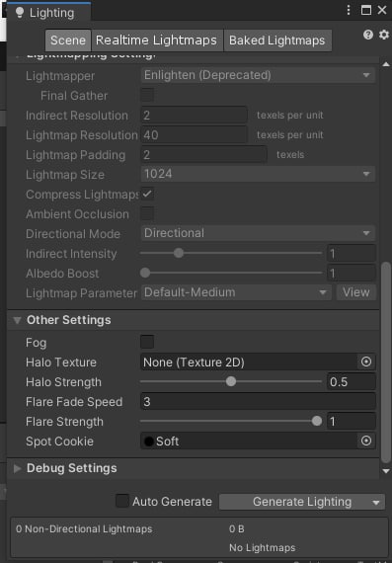Screen dimensions: 392x563
Task: Open the Lighting help icon
Action: pos(368,35)
